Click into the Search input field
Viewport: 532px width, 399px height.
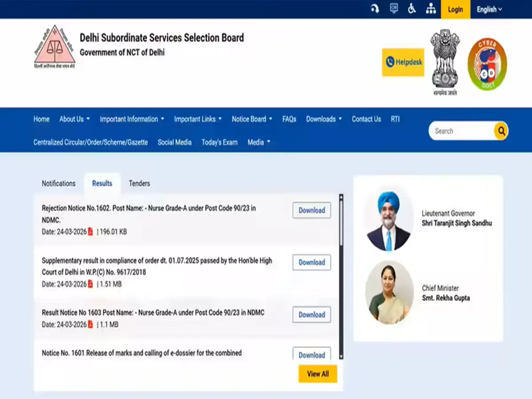461,131
